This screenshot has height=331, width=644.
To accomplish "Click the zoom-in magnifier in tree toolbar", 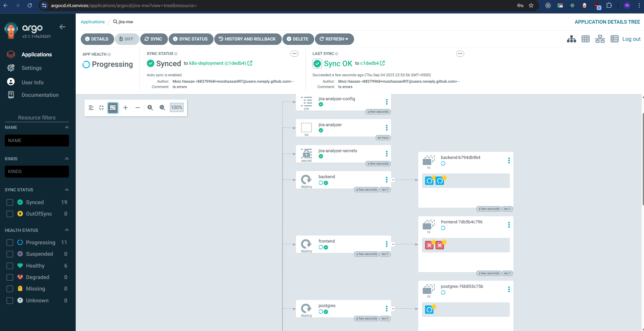I will coord(150,108).
